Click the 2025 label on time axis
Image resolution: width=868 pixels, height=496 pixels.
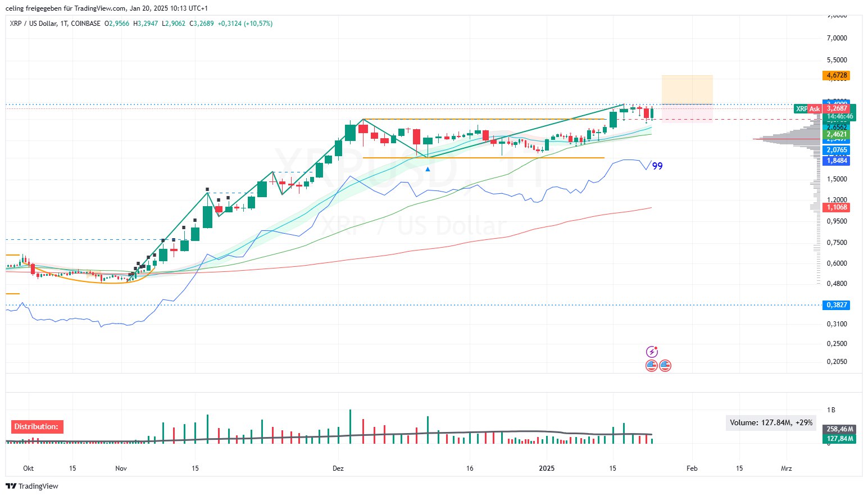(546, 468)
